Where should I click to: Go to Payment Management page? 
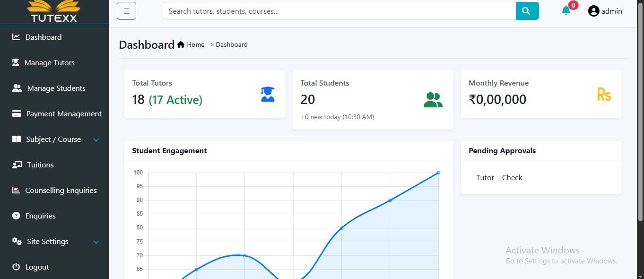tap(63, 114)
